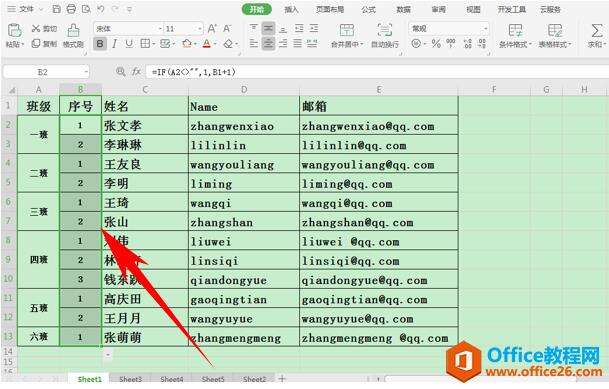Click the AutoSum sigma icon
This screenshot has height=389, width=609.
point(597,30)
